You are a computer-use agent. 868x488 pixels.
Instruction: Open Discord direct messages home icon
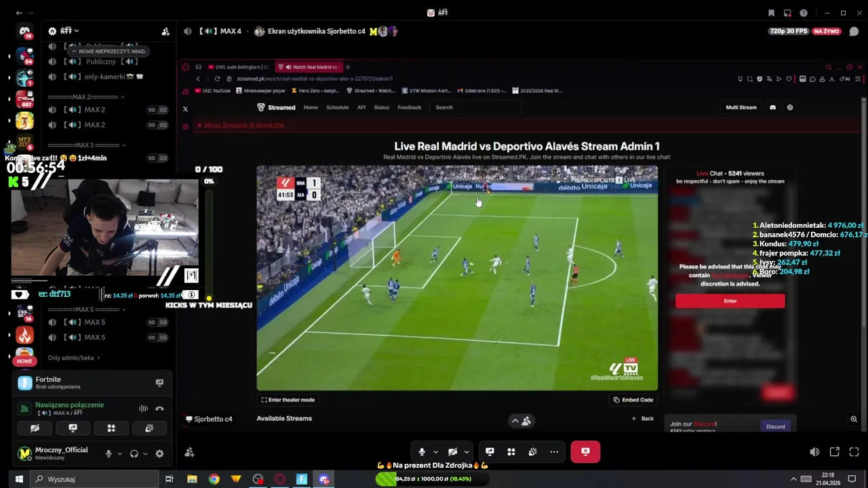[24, 33]
